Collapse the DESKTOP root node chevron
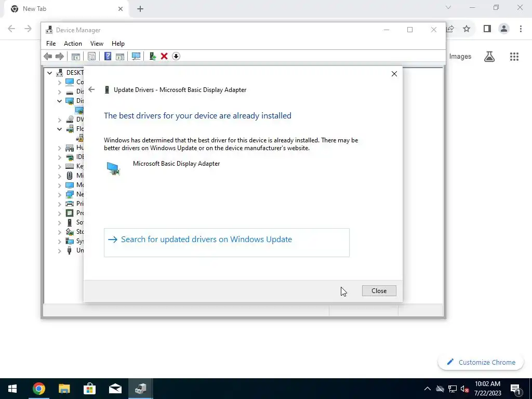532x399 pixels. [x=49, y=73]
